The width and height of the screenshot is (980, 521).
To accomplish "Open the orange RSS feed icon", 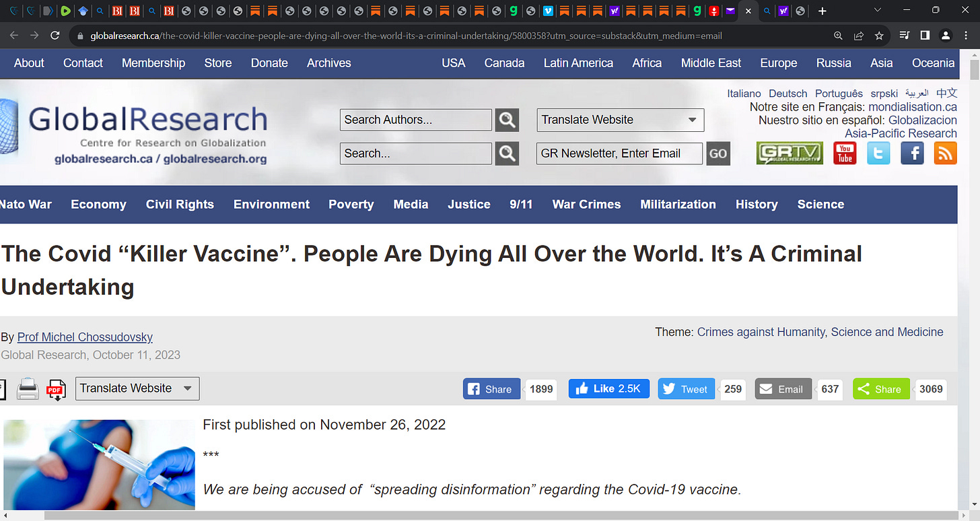I will [x=946, y=153].
